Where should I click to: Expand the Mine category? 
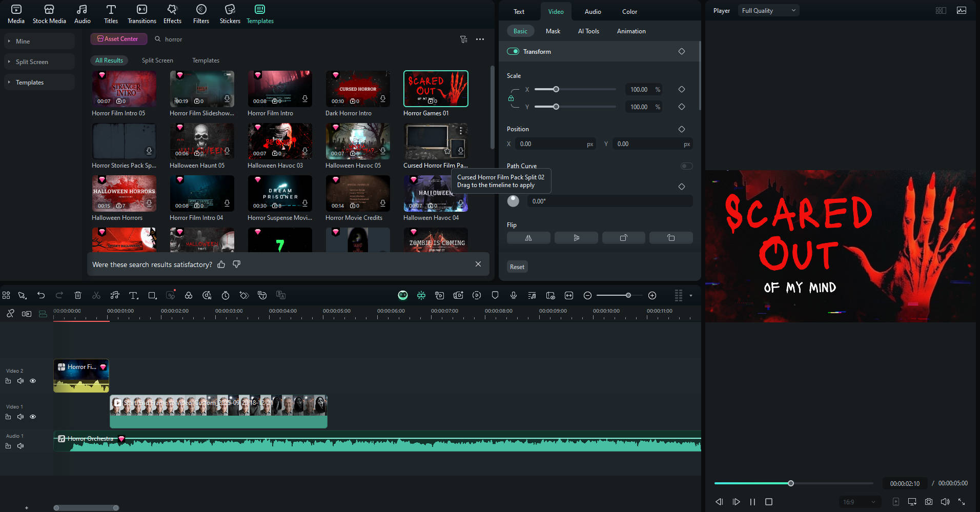coord(39,41)
